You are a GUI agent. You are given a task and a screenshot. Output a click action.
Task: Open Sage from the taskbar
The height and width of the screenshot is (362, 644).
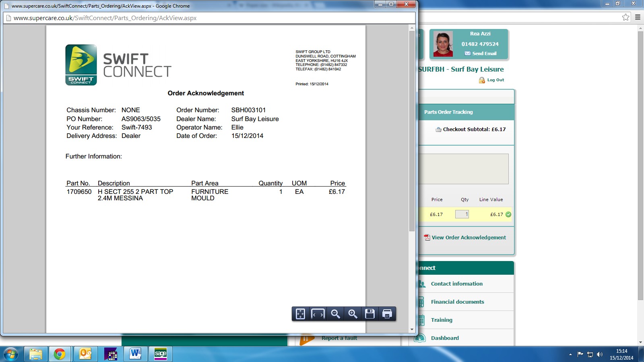(160, 354)
